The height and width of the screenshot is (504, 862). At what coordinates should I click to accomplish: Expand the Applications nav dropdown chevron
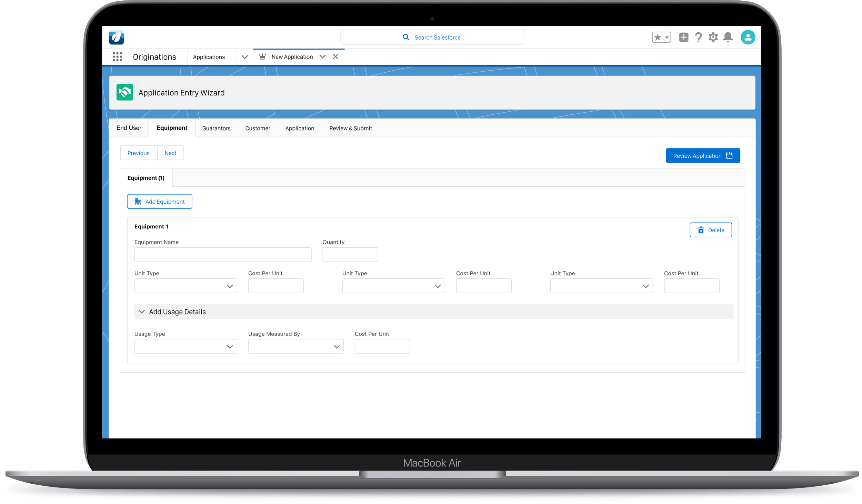click(244, 57)
